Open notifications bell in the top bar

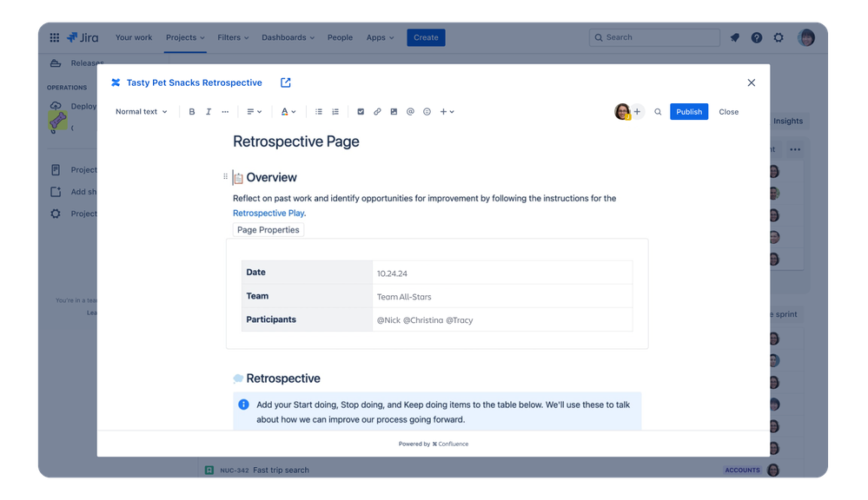pyautogui.click(x=734, y=37)
